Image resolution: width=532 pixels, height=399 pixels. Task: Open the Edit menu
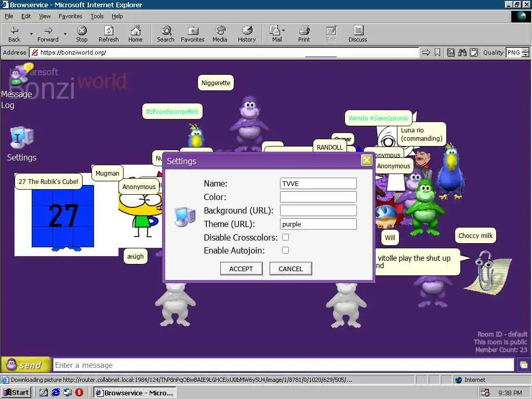click(x=26, y=16)
